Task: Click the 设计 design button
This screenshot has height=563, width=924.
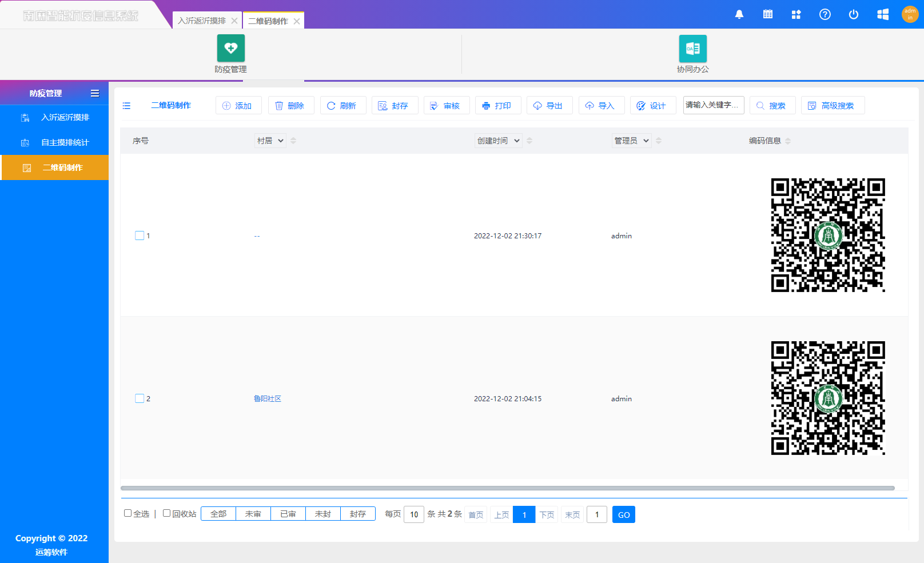Action: [653, 105]
